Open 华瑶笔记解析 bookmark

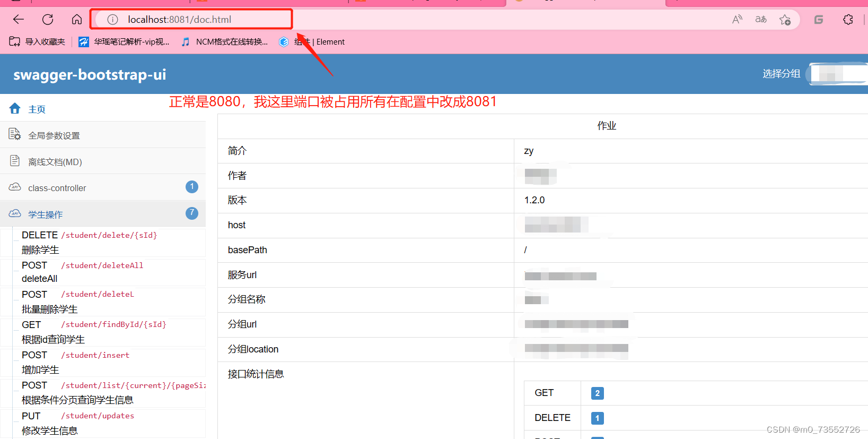pyautogui.click(x=124, y=41)
